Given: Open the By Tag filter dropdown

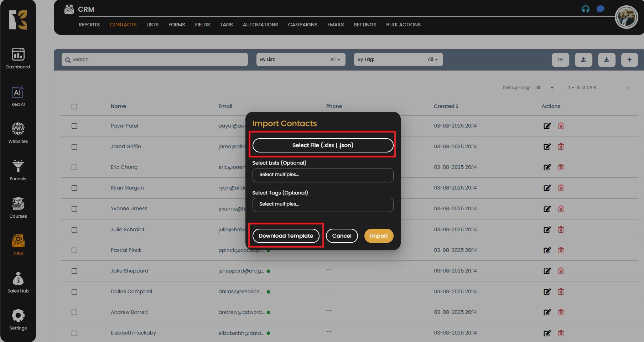Looking at the screenshot, I should 398,59.
